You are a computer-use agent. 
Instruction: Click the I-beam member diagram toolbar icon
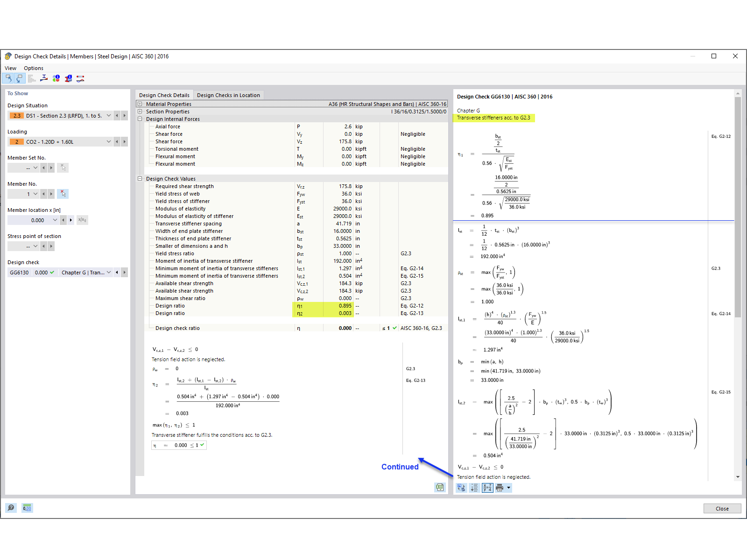click(44, 78)
